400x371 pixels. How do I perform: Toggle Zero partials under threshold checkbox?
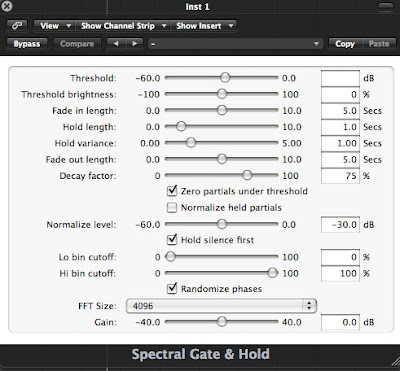click(x=172, y=191)
